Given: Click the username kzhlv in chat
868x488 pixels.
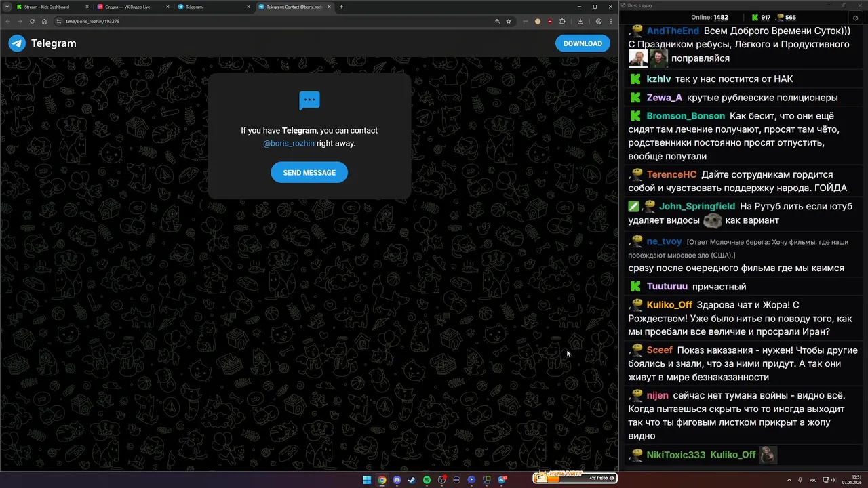Looking at the screenshot, I should tap(658, 79).
